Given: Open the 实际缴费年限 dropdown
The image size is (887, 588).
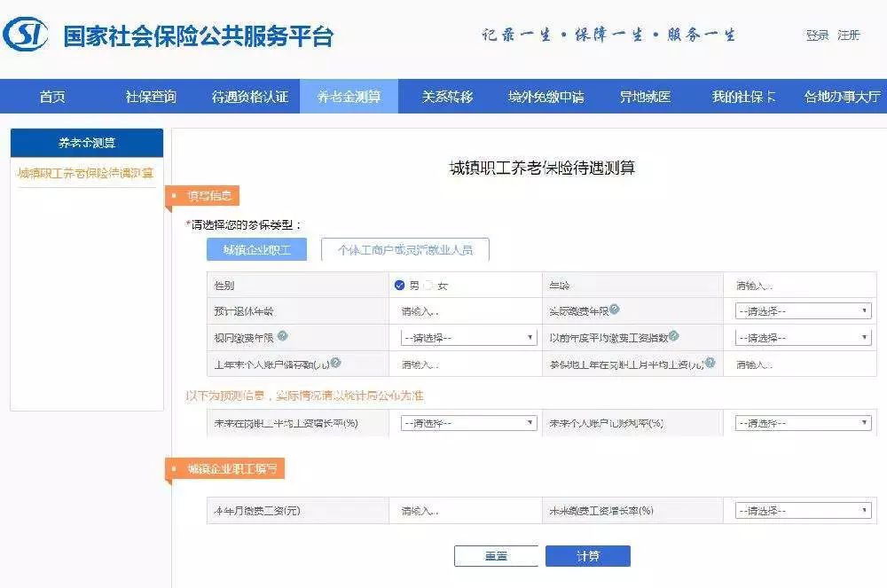Looking at the screenshot, I should click(803, 310).
